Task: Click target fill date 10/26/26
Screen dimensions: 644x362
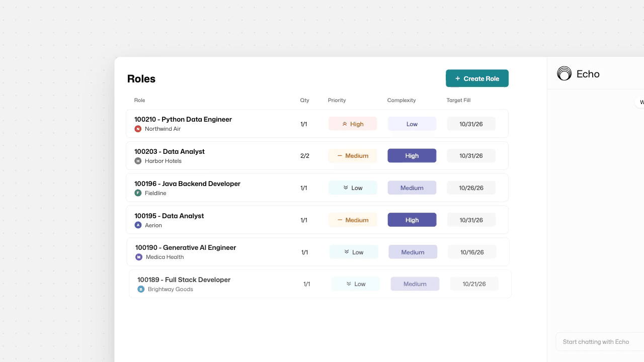Action: (471, 188)
